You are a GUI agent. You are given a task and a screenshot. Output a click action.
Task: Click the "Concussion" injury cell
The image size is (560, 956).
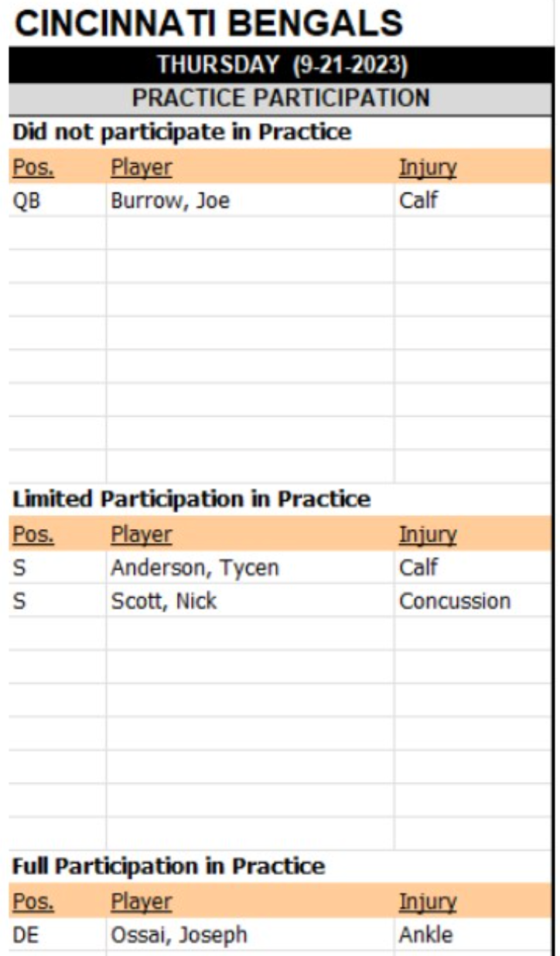coord(455,601)
